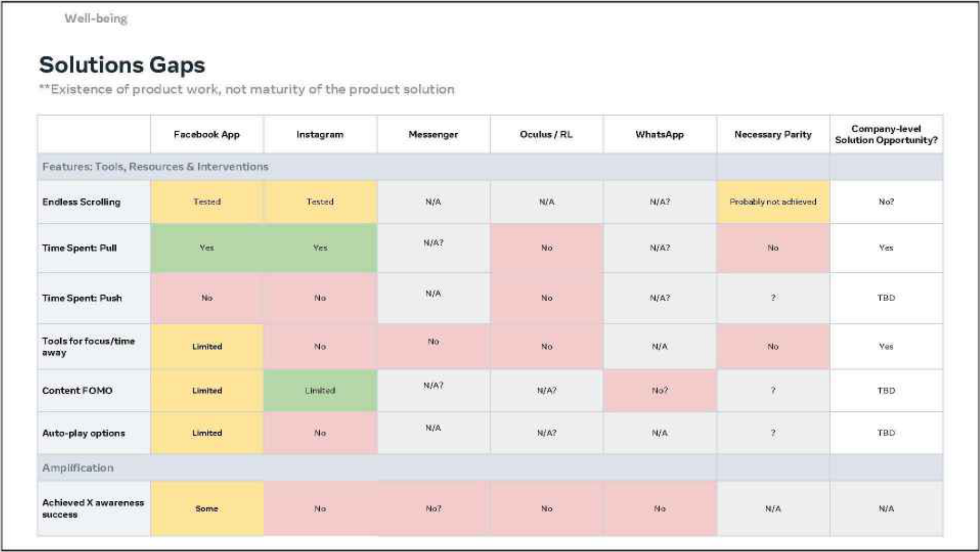Select the "WhatsApp" column header

[659, 134]
